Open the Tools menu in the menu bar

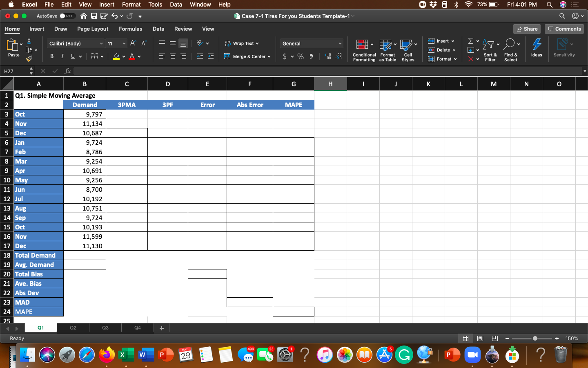click(155, 4)
